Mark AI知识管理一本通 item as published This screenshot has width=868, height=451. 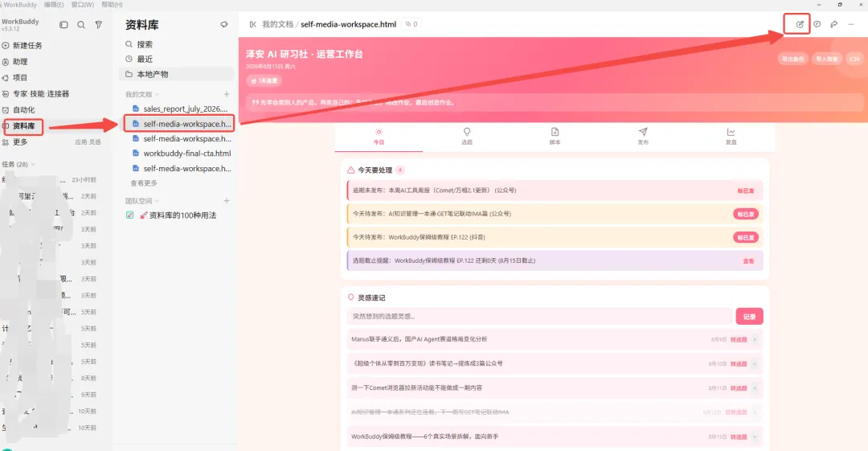point(746,214)
